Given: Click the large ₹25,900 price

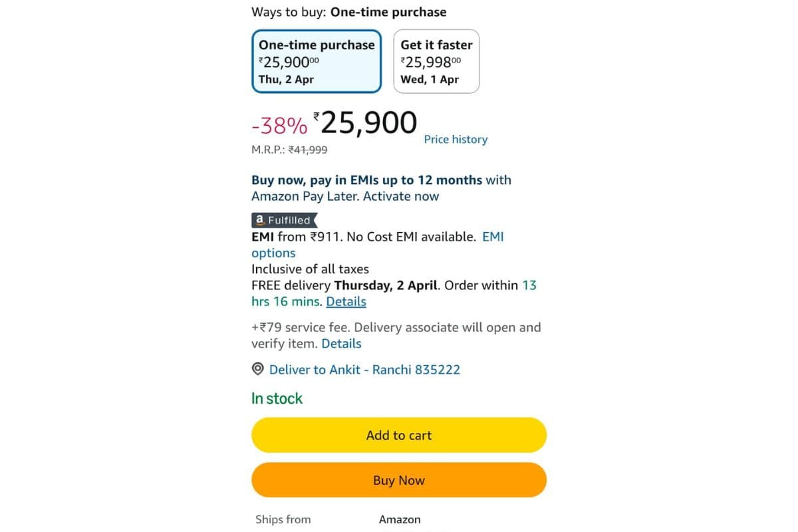Looking at the screenshot, I should [x=366, y=123].
